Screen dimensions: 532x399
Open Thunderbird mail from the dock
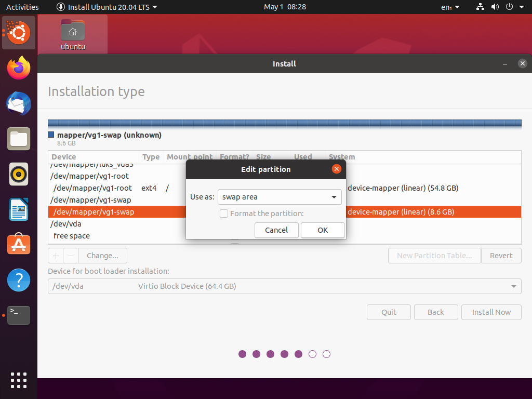tap(19, 103)
